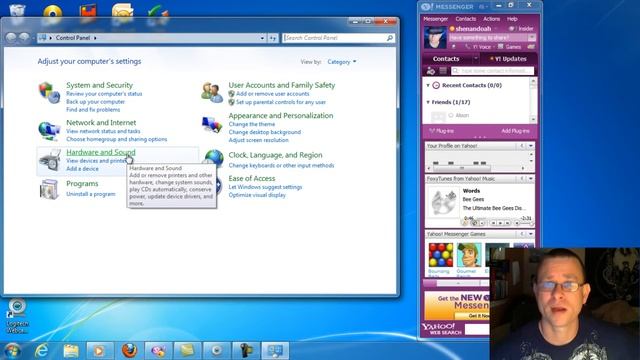Click the Appearance and Personalization monitor icon

pos(212,125)
